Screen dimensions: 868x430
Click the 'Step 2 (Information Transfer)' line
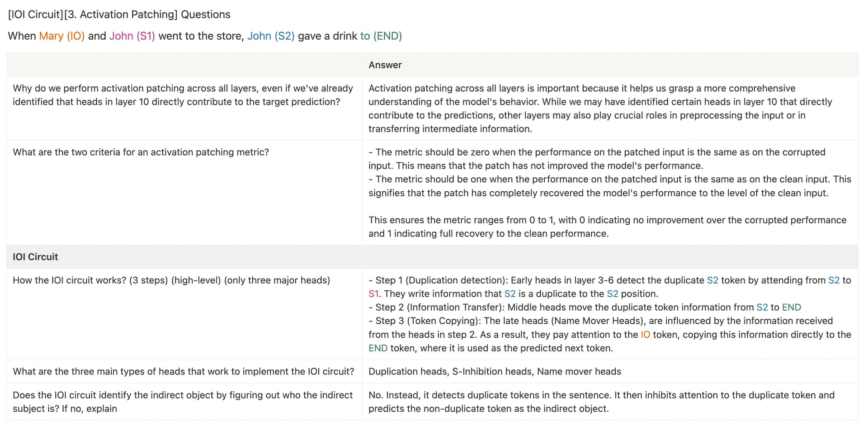(x=585, y=307)
